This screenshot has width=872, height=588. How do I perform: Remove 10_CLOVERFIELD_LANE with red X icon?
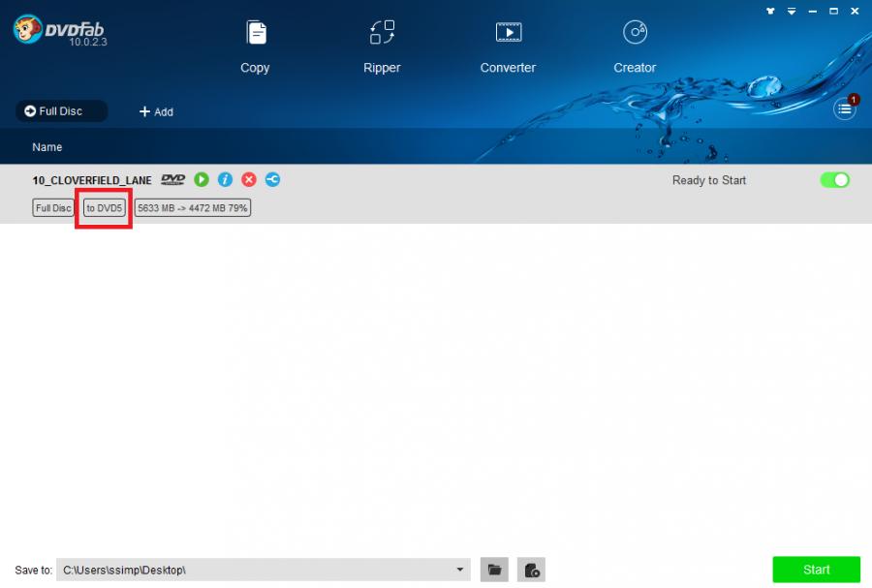pos(249,179)
